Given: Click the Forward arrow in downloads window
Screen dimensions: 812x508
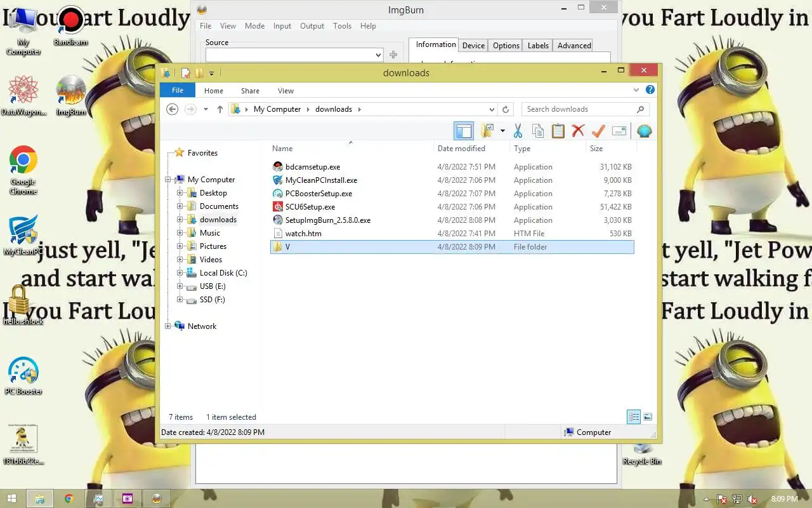Looking at the screenshot, I should point(190,109).
